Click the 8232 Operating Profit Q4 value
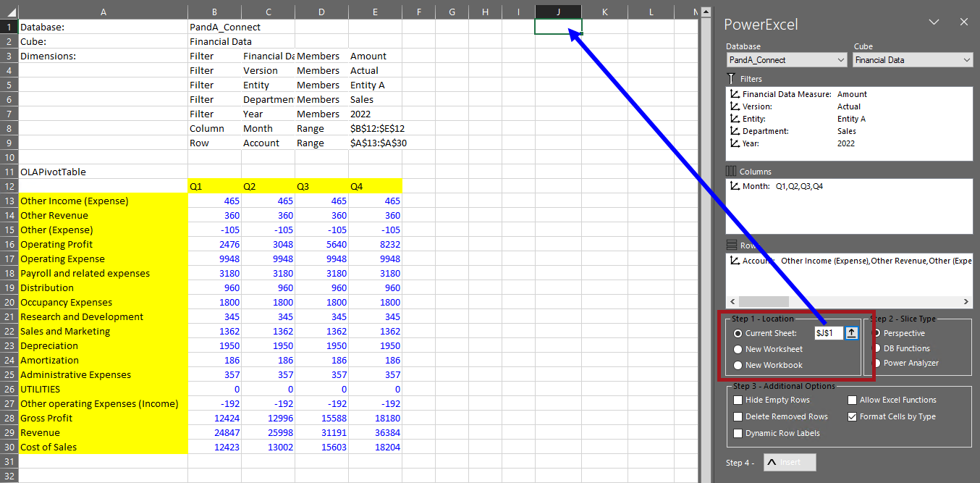 pyautogui.click(x=375, y=244)
